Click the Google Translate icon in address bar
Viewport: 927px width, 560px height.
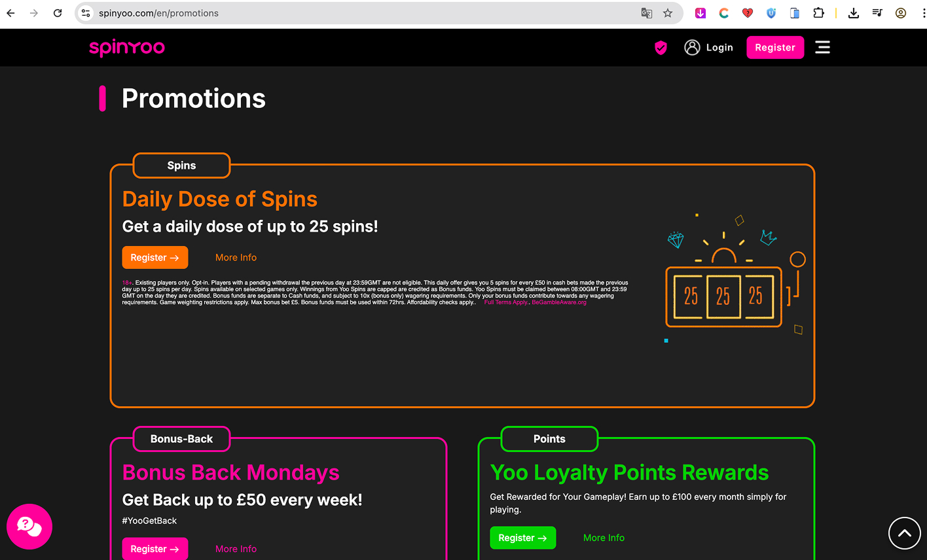coord(647,12)
